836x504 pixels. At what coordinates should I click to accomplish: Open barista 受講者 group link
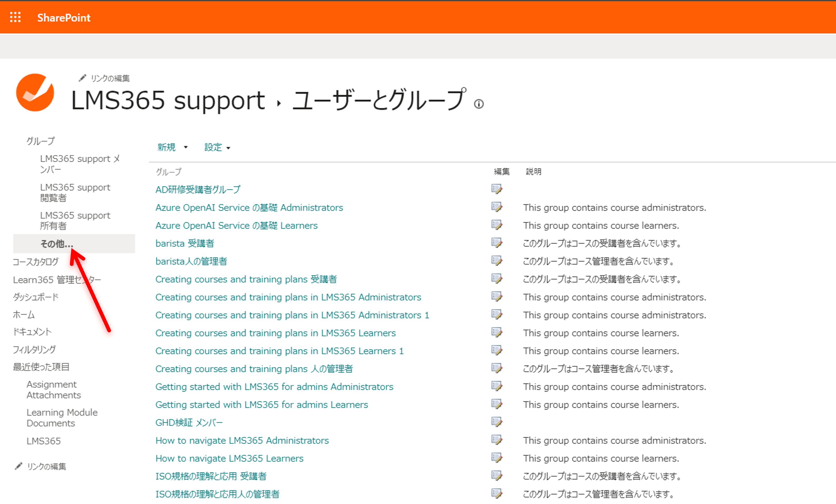click(185, 243)
